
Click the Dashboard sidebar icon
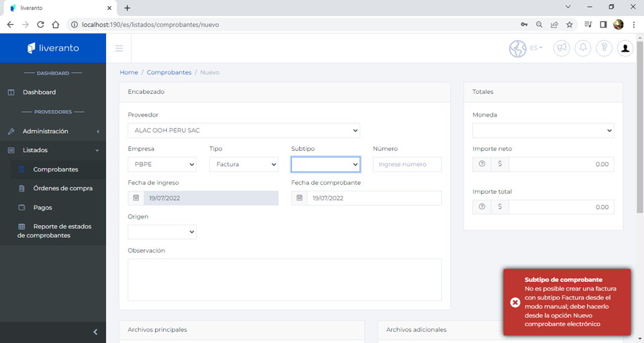(11, 92)
